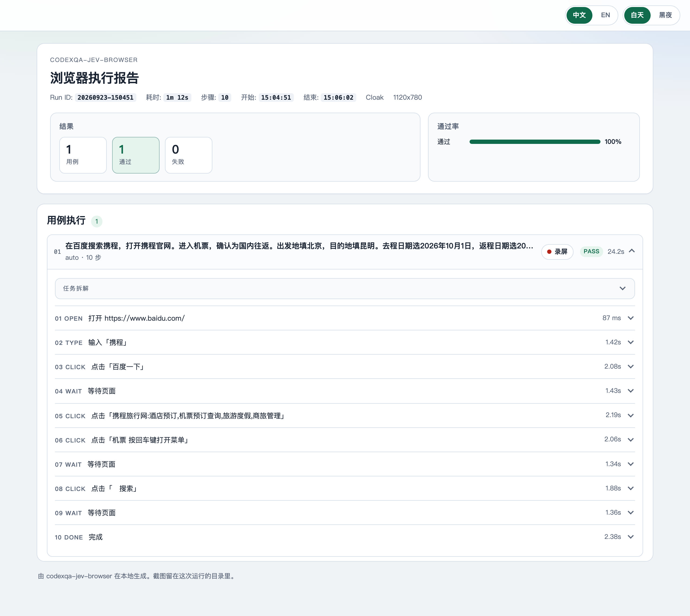Click the 1120x780 resolution label

coord(407,98)
